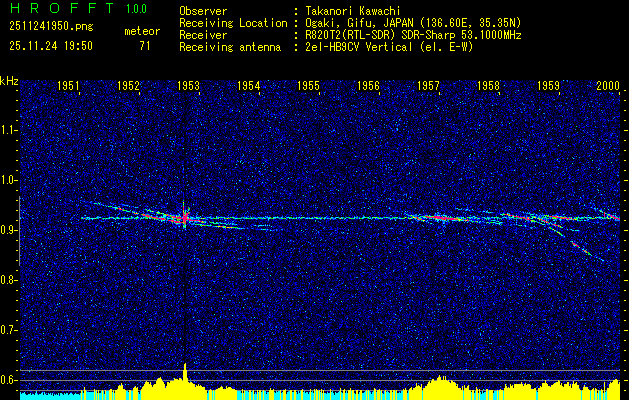Select the 2el-HB9CV Vertical antenna text
Viewport: 629px width, 400px height.
pyautogui.click(x=389, y=47)
